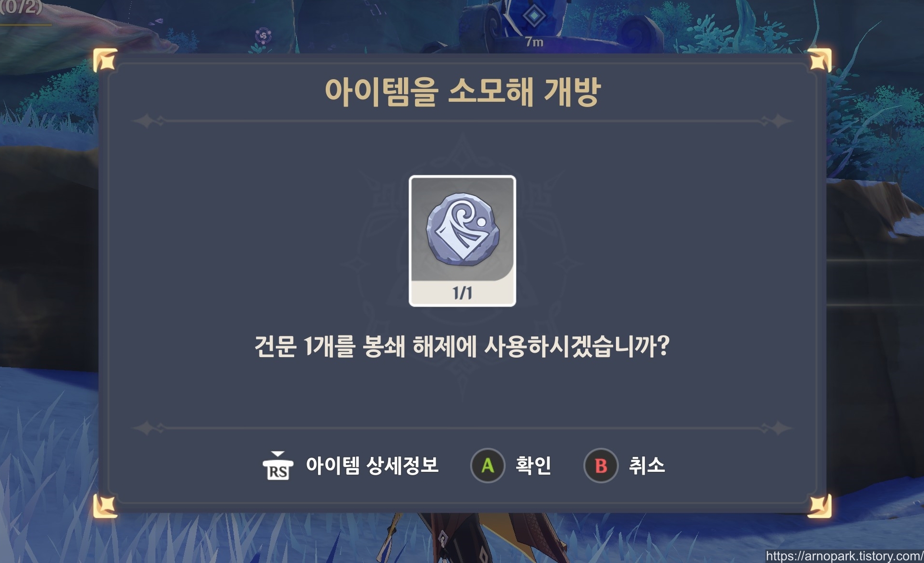Open 아이템 상세정보 item details
Image resolution: width=924 pixels, height=563 pixels.
point(372,465)
